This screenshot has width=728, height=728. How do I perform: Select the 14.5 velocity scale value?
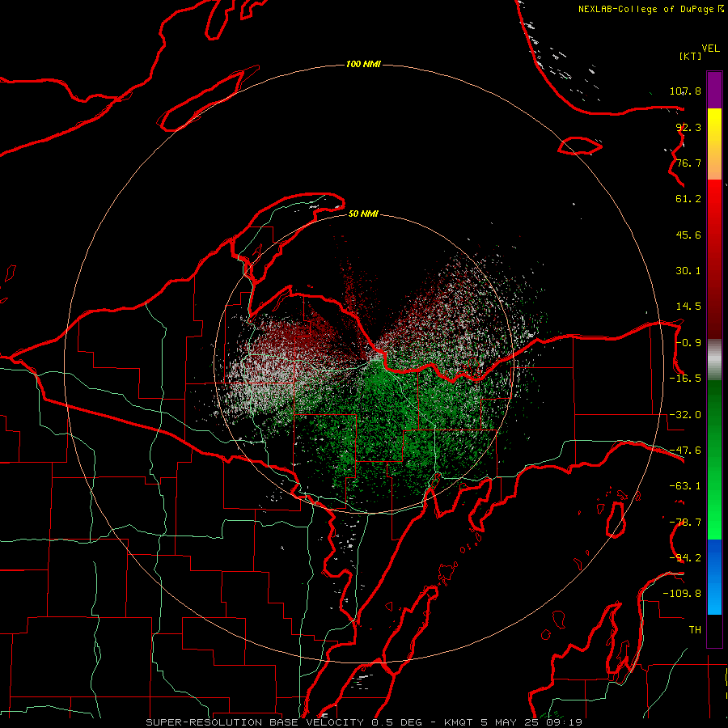click(688, 307)
